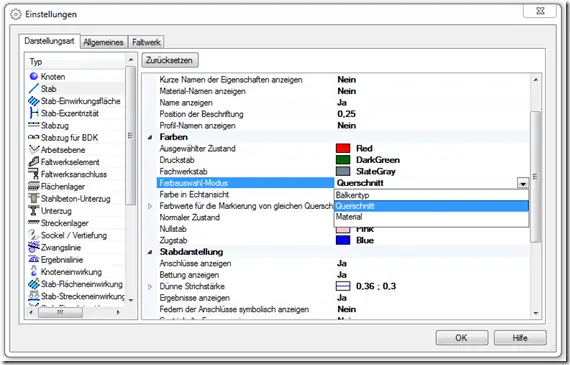Screen dimensions: 570x365
Task: Click the Zurücksetzen button
Action: (x=169, y=60)
